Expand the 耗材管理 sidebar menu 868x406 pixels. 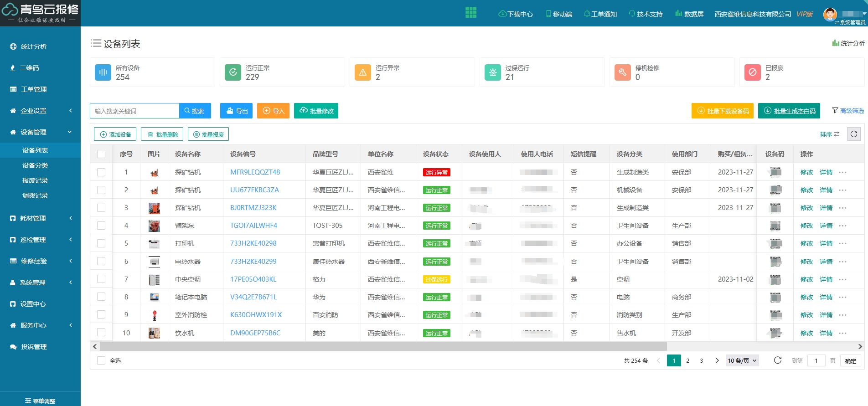(40, 218)
